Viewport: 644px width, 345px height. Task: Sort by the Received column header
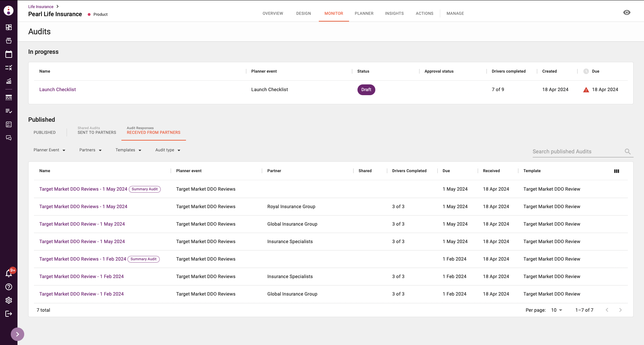pos(491,171)
